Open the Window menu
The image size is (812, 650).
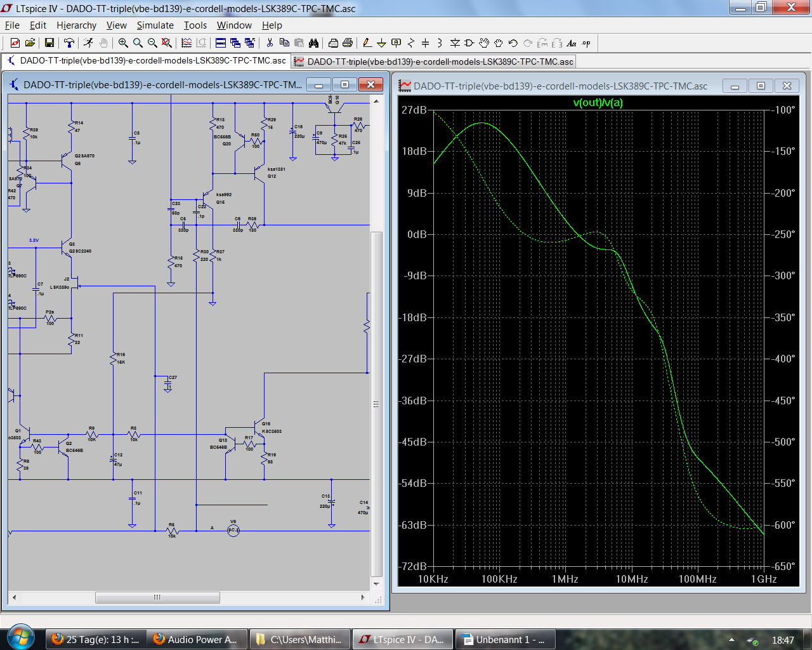tap(234, 25)
